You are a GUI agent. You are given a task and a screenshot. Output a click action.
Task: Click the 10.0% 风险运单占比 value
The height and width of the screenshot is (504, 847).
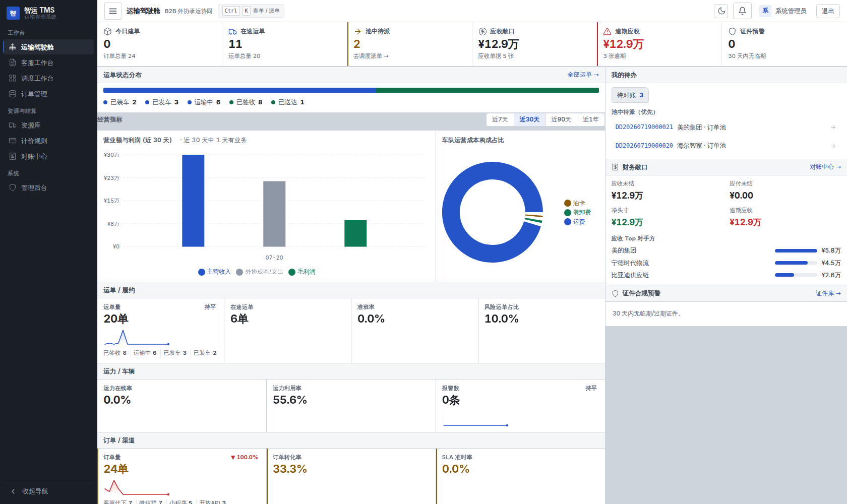502,319
